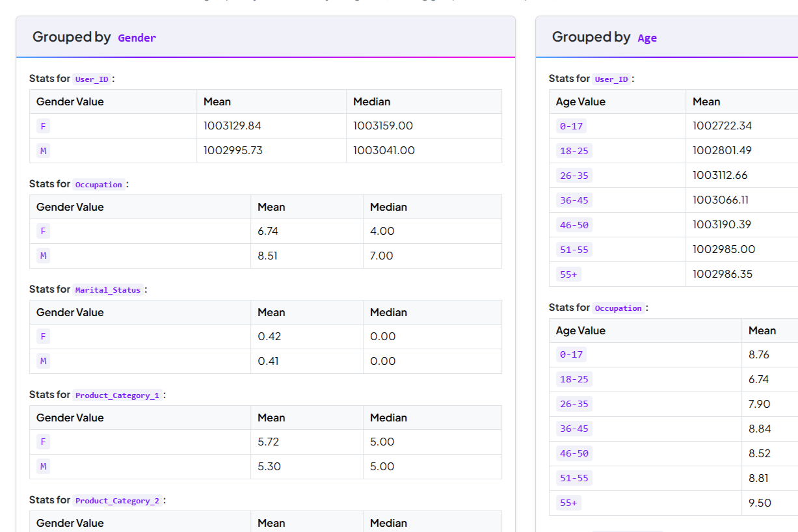Select User_ID tag in the Age card
This screenshot has height=532, width=798.
(x=612, y=79)
